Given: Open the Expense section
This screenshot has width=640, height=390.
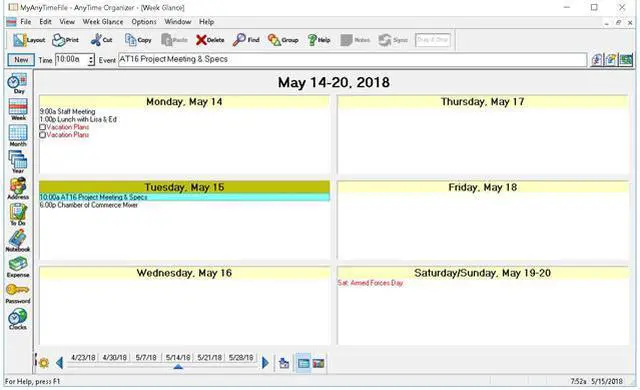Looking at the screenshot, I should tap(18, 267).
